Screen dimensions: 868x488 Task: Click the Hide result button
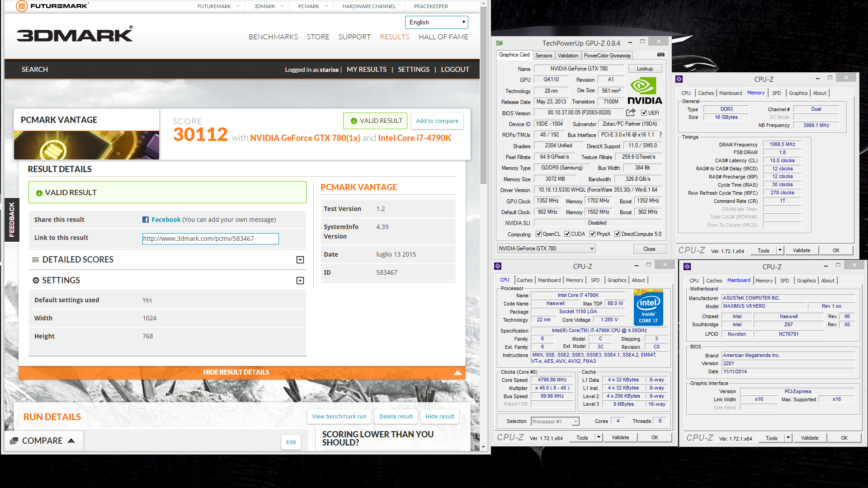pos(440,417)
